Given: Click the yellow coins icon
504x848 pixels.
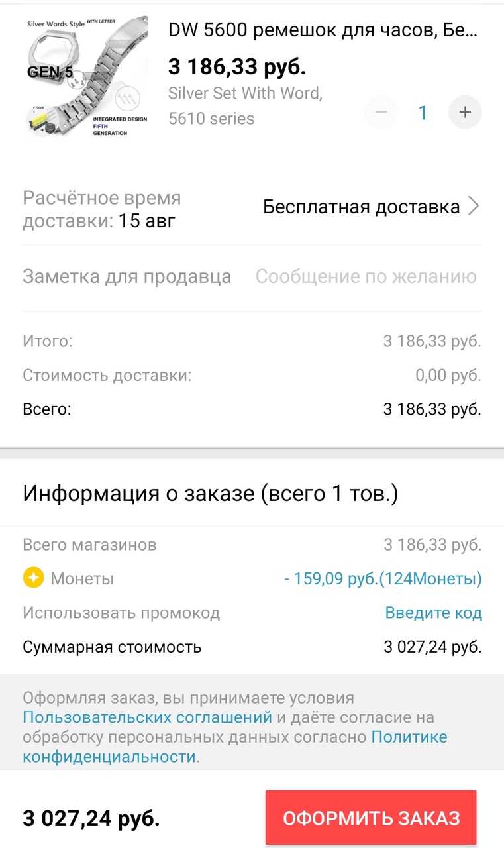Looking at the screenshot, I should click(33, 578).
